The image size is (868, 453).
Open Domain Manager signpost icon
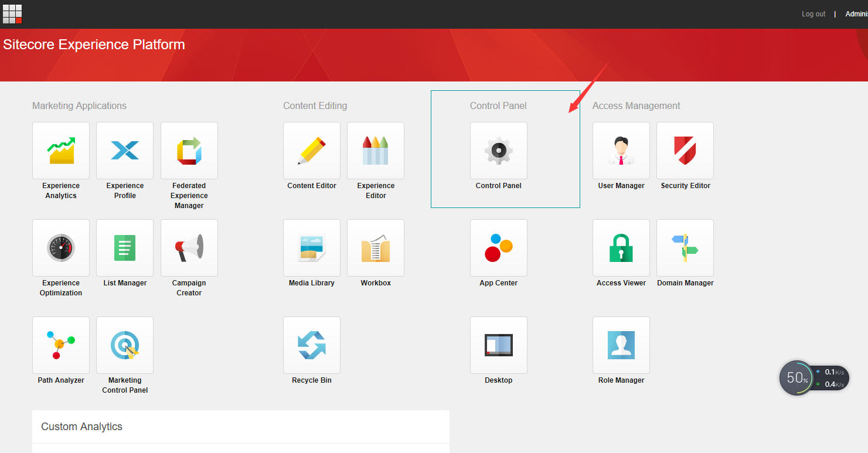(685, 248)
